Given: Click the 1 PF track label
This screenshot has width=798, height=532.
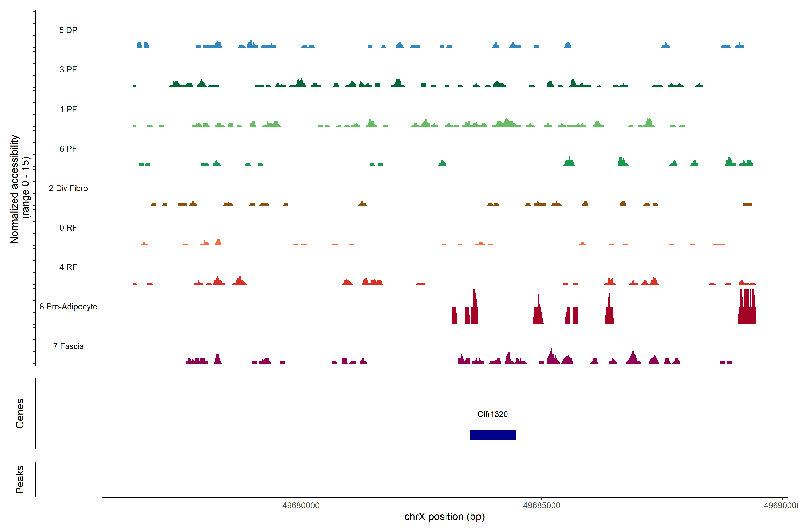Looking at the screenshot, I should coord(68,109).
